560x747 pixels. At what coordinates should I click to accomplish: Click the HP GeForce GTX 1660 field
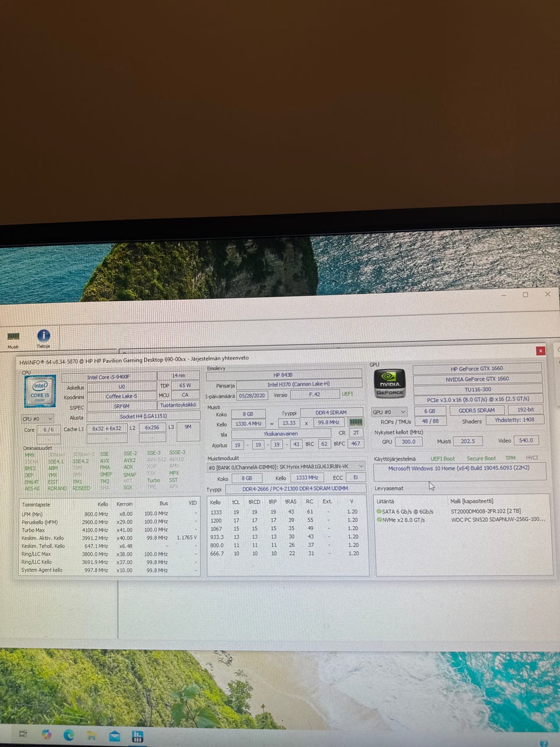(477, 369)
